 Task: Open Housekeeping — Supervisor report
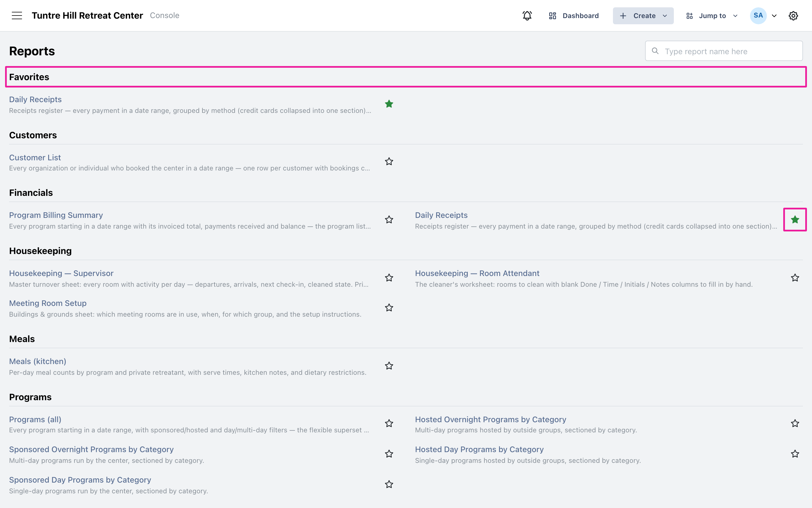[x=61, y=273]
